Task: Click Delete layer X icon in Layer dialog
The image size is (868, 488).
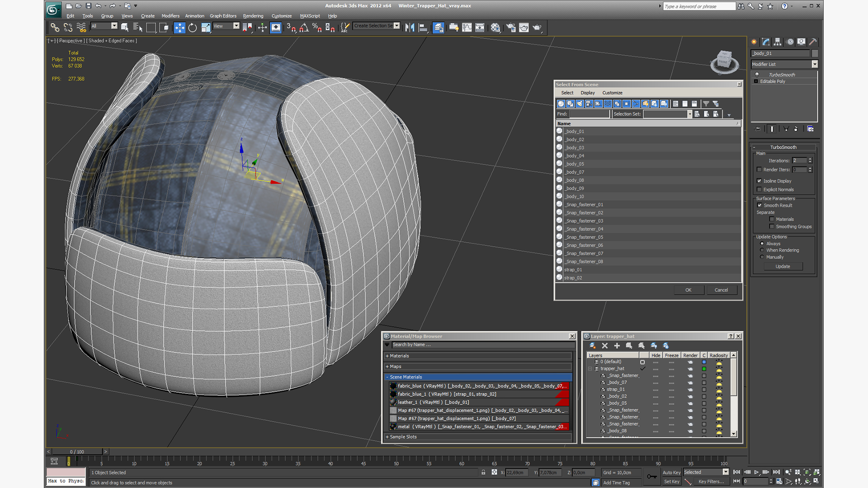Action: 605,346
